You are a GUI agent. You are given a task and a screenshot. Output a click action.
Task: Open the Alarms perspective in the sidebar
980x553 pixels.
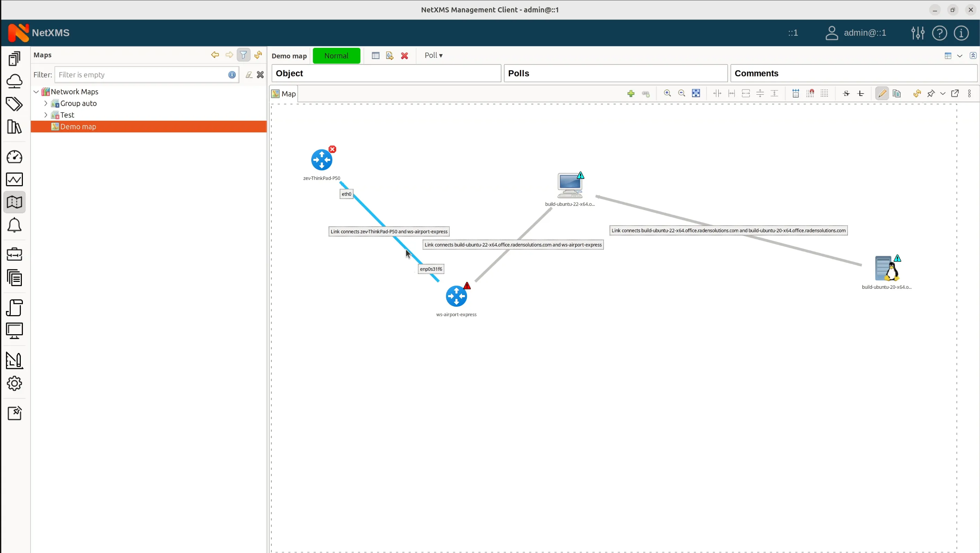point(15,225)
